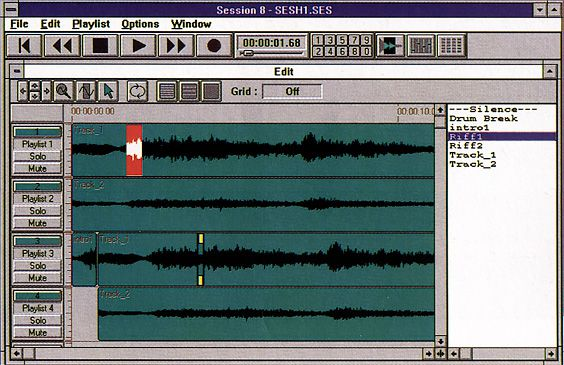Solo the Playlist 2 track
This screenshot has height=365, width=564.
point(37,211)
